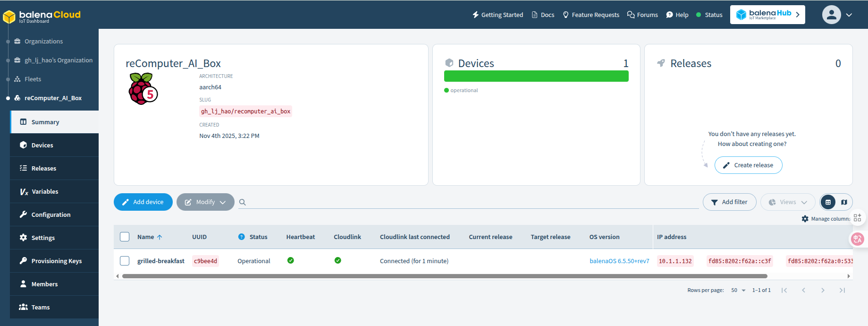
Task: Click the horizontal table scrollbar
Action: [x=444, y=276]
